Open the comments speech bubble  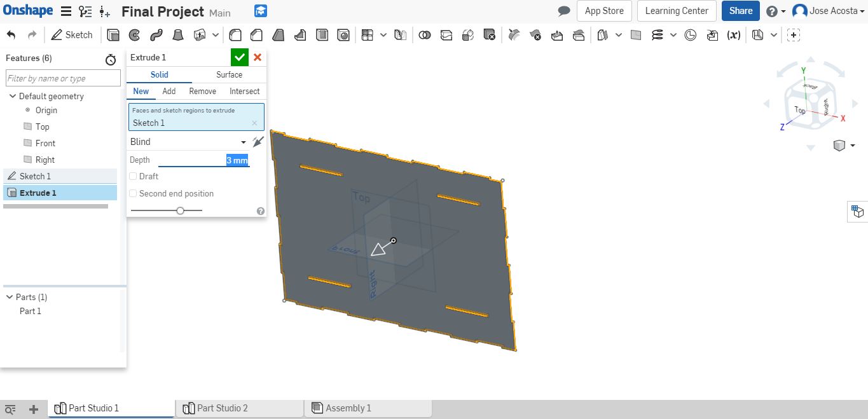pos(564,11)
